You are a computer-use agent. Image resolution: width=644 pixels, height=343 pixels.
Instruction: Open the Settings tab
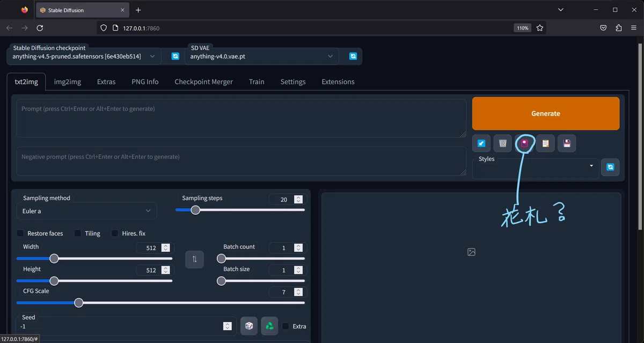pyautogui.click(x=293, y=82)
